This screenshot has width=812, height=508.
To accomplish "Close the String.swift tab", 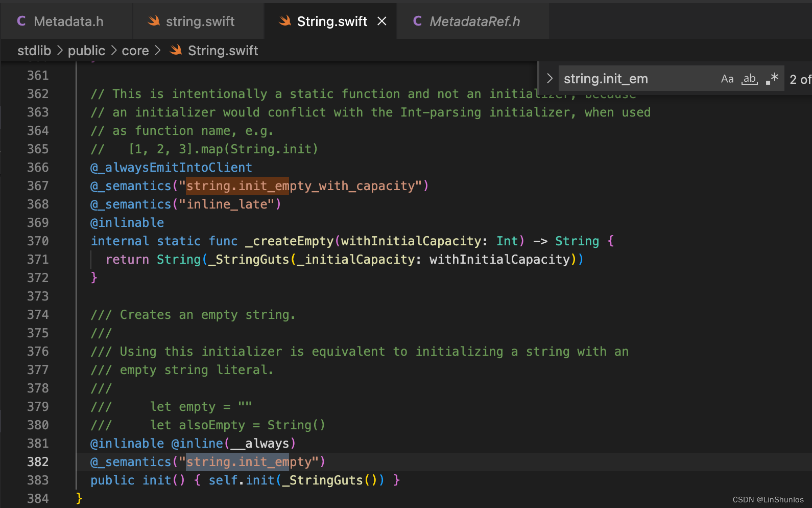I will point(381,21).
